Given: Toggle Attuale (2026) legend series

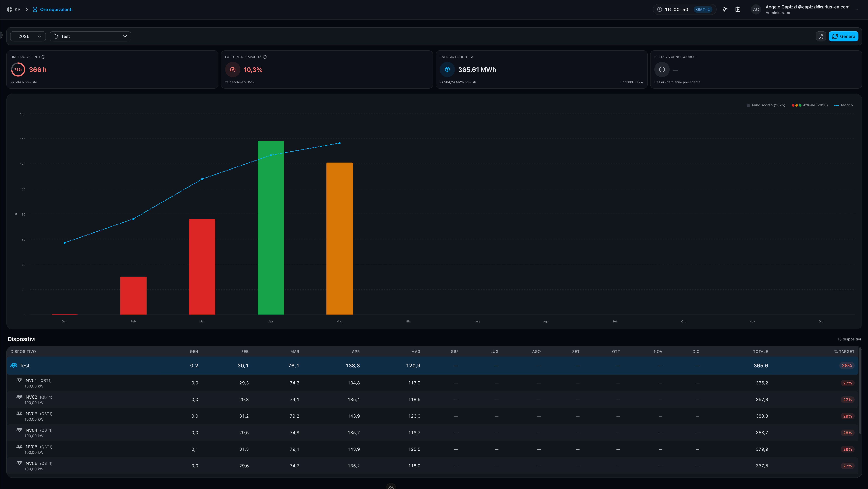Looking at the screenshot, I should pos(810,105).
